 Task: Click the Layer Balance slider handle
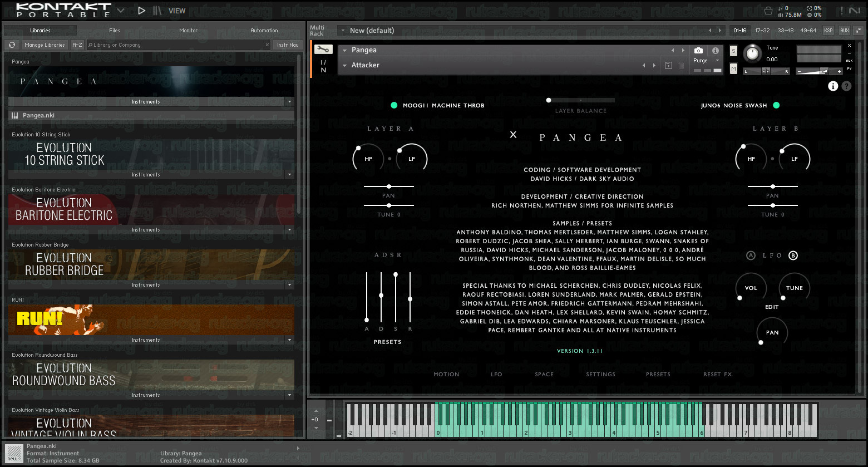tap(549, 100)
